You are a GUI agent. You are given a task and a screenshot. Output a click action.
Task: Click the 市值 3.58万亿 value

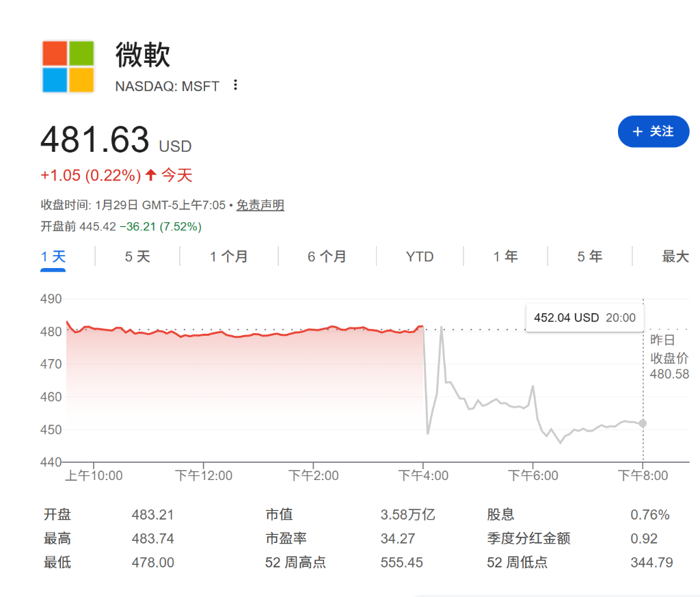(407, 515)
